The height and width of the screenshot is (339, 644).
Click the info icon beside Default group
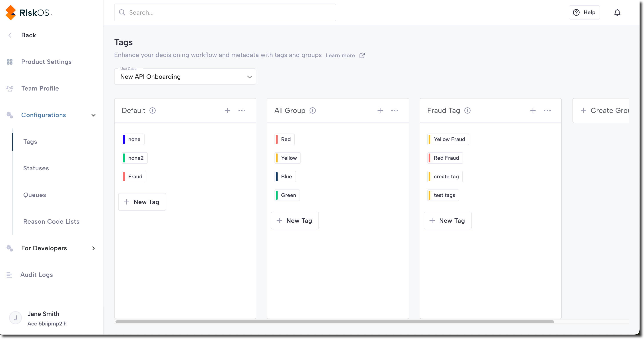pyautogui.click(x=153, y=110)
